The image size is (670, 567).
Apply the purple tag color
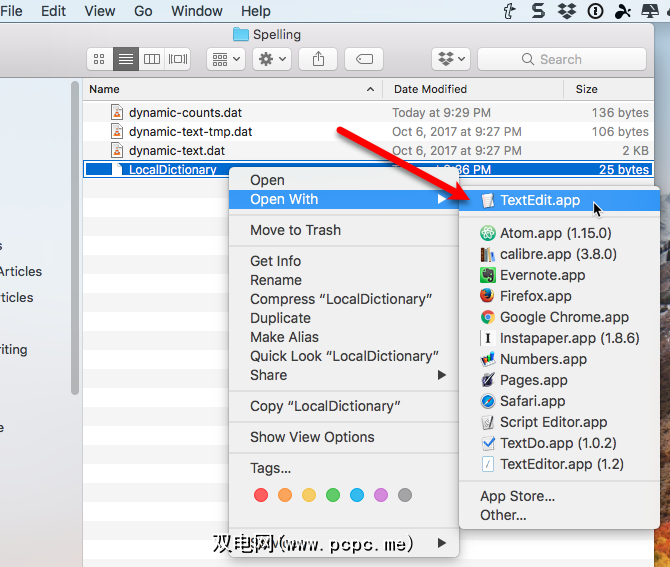[x=381, y=495]
